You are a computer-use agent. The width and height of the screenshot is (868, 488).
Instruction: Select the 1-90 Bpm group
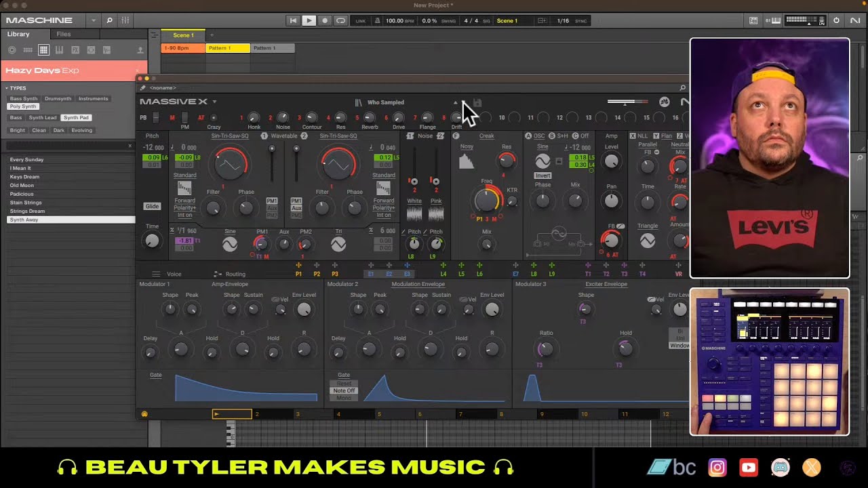coord(183,48)
